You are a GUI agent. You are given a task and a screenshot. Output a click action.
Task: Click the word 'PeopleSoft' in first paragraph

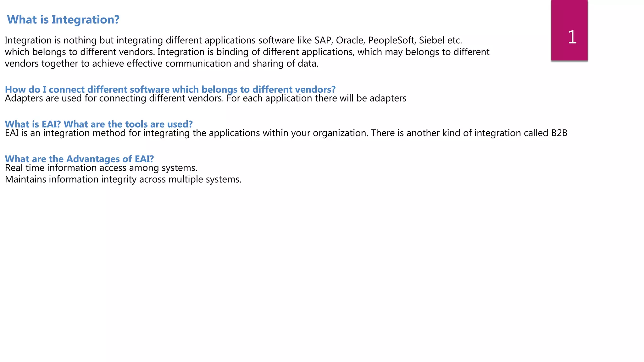[391, 40]
